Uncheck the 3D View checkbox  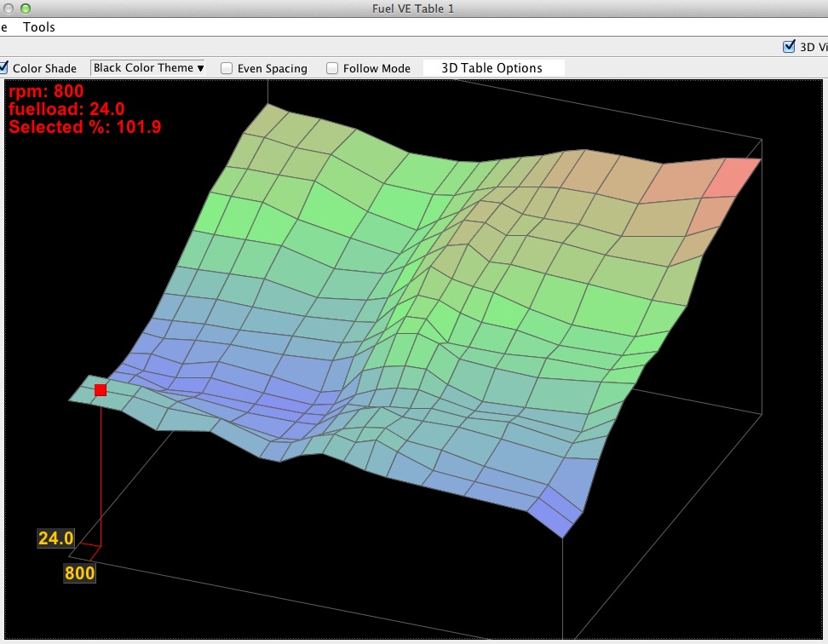coord(789,47)
